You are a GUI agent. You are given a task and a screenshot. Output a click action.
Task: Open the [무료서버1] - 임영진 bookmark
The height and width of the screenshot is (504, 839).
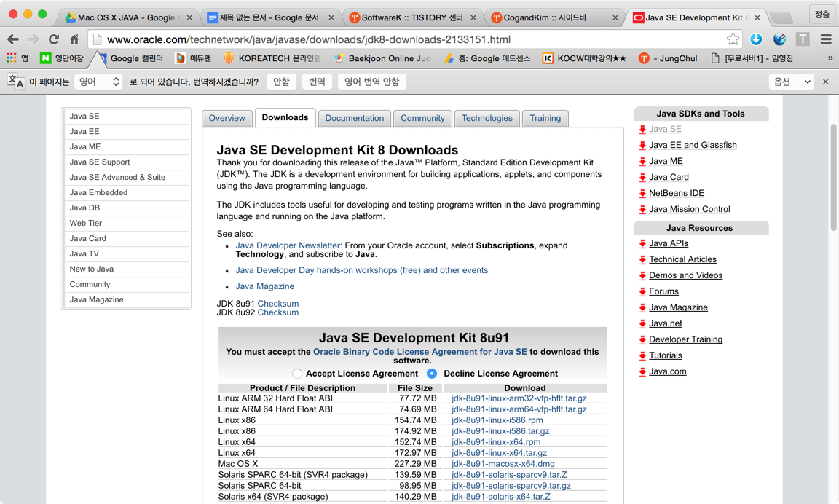(752, 58)
